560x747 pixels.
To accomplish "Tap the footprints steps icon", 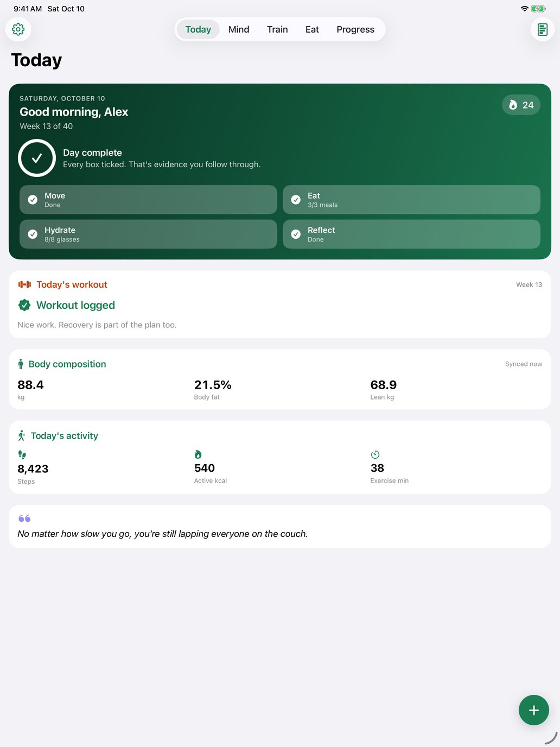I will point(22,454).
